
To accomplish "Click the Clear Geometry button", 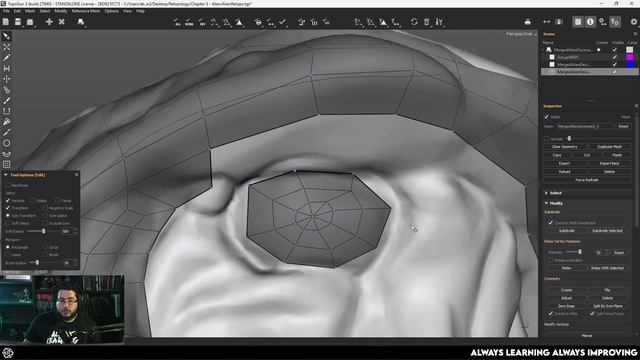I will pos(565,147).
